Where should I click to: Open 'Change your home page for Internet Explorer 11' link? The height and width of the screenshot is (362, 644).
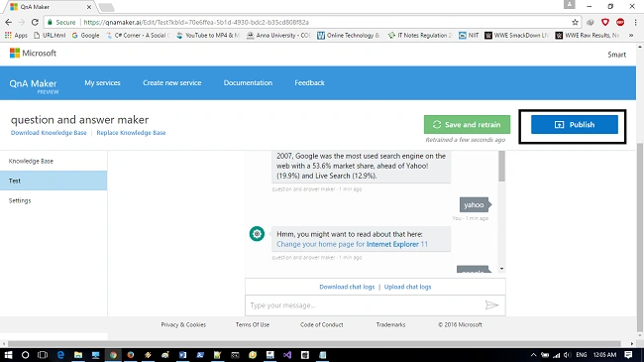pos(352,244)
